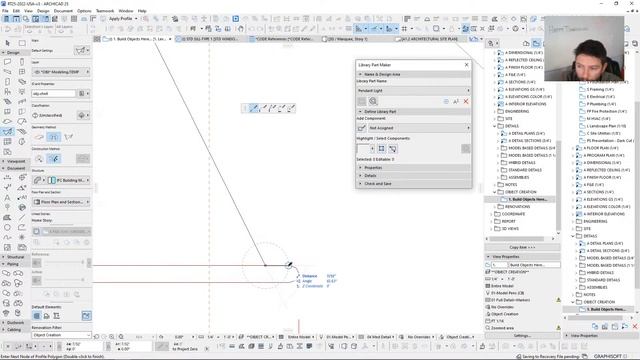Image resolution: width=640 pixels, height=360 pixels.
Task: Click the Add Component icon in Library Part Maker
Action: point(361,128)
